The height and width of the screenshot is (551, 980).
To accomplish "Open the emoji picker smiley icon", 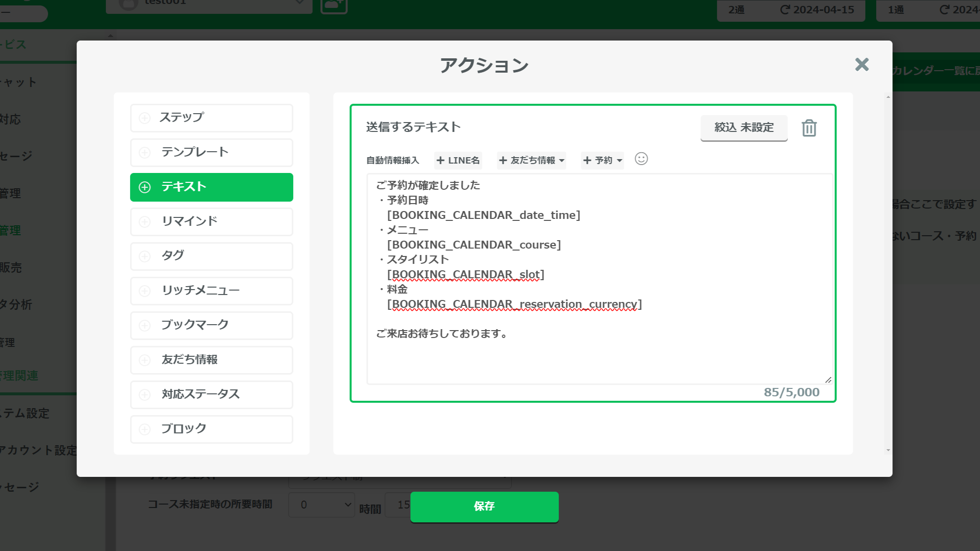I will 641,159.
